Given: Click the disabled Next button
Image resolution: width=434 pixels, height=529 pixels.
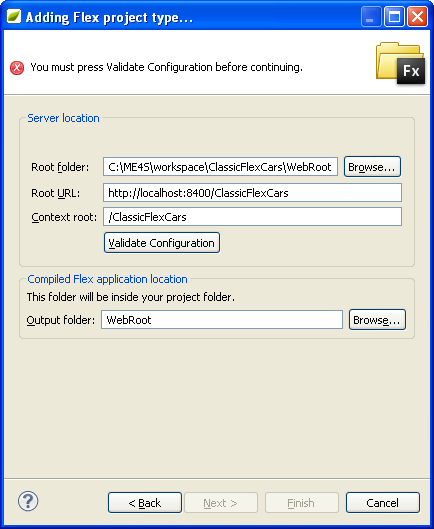Looking at the screenshot, I should coord(221,503).
